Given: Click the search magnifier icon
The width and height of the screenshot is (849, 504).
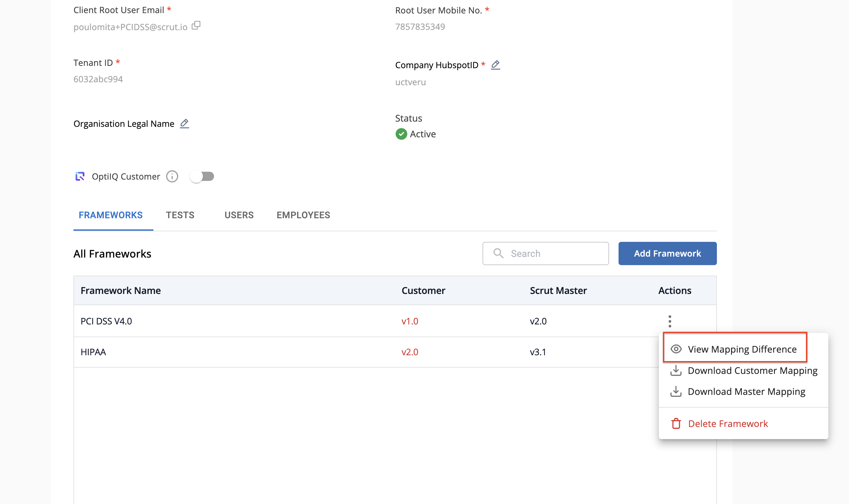Looking at the screenshot, I should coord(498,253).
